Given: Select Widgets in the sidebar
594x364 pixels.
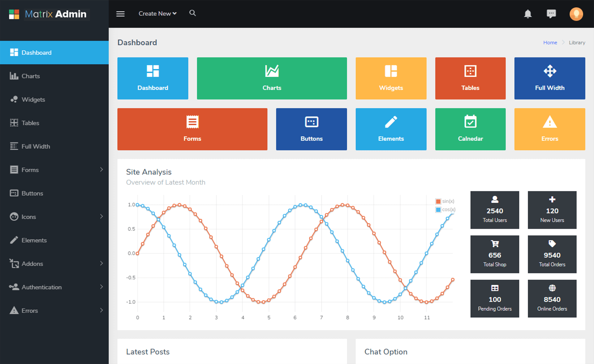Looking at the screenshot, I should point(33,99).
